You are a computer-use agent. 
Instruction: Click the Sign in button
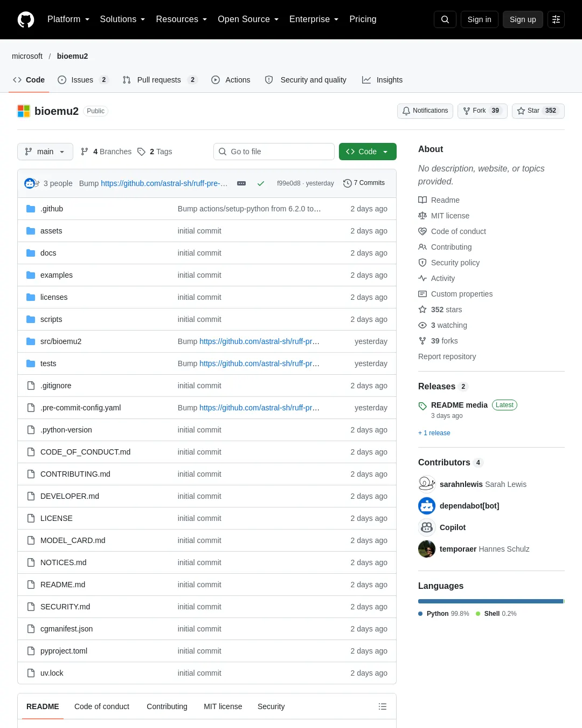(480, 19)
